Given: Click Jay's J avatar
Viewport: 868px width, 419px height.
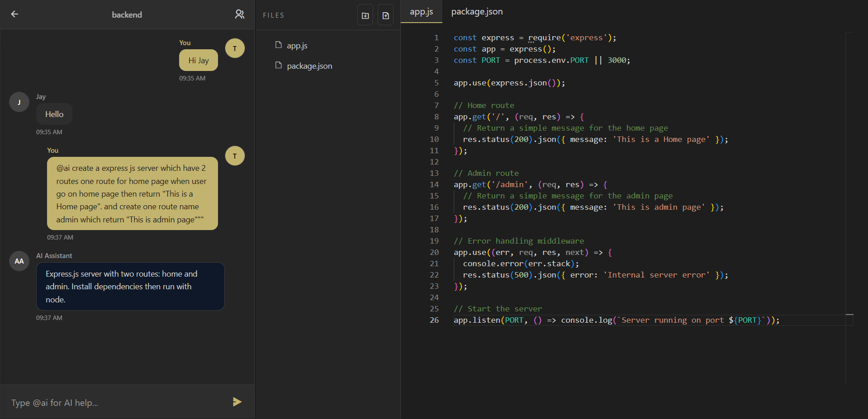Looking at the screenshot, I should [x=19, y=102].
